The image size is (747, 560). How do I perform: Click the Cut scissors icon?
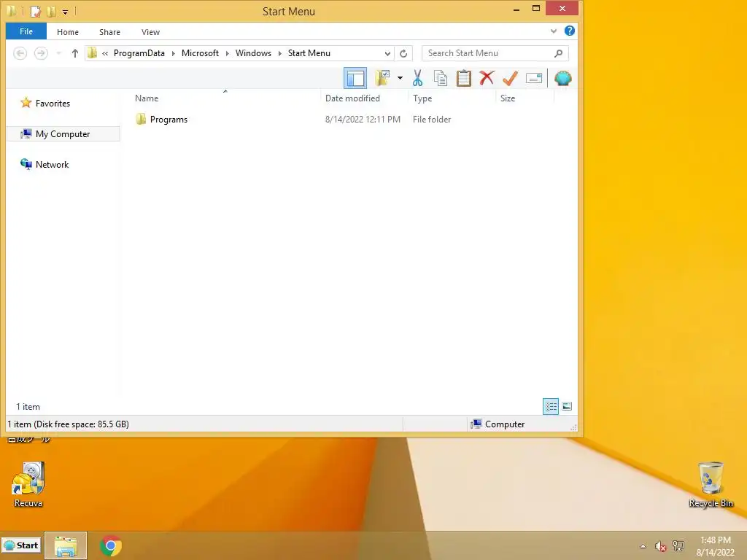418,78
